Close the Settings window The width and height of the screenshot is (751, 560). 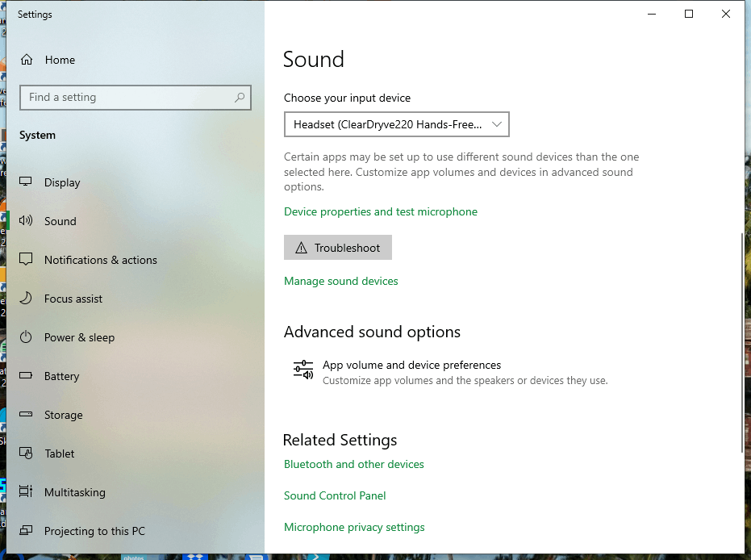tap(726, 14)
